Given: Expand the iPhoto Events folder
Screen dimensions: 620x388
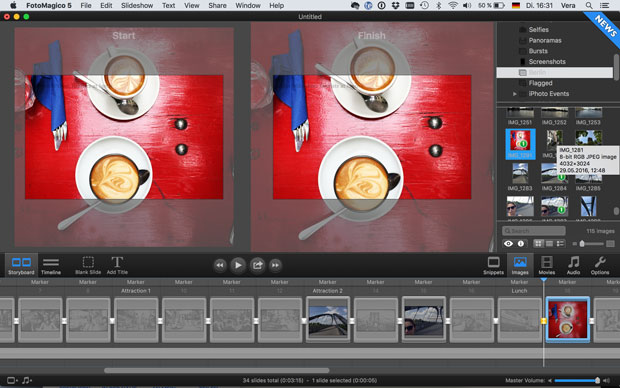Looking at the screenshot, I should (x=514, y=94).
